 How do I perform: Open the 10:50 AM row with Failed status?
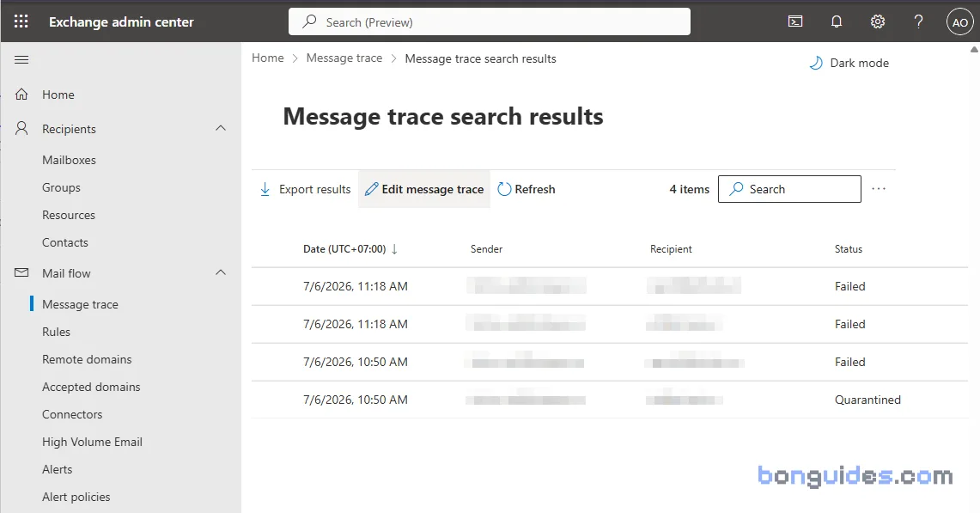[609, 362]
